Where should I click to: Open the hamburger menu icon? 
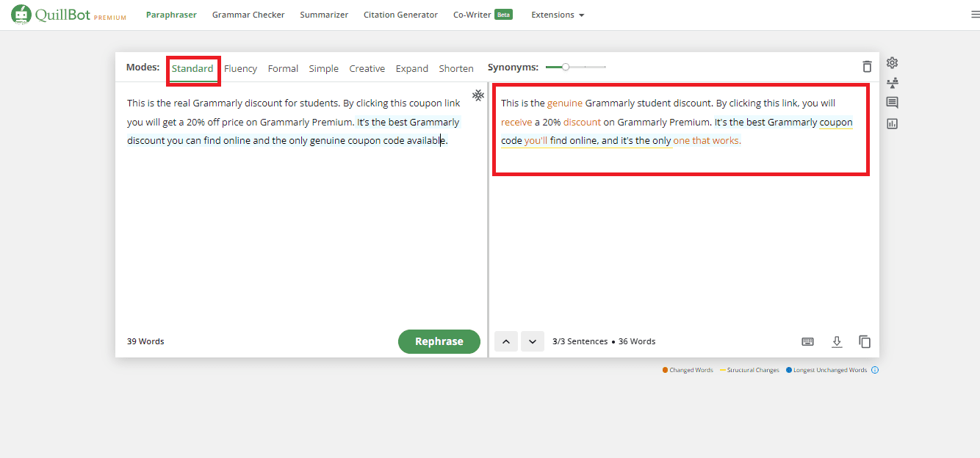(x=975, y=15)
